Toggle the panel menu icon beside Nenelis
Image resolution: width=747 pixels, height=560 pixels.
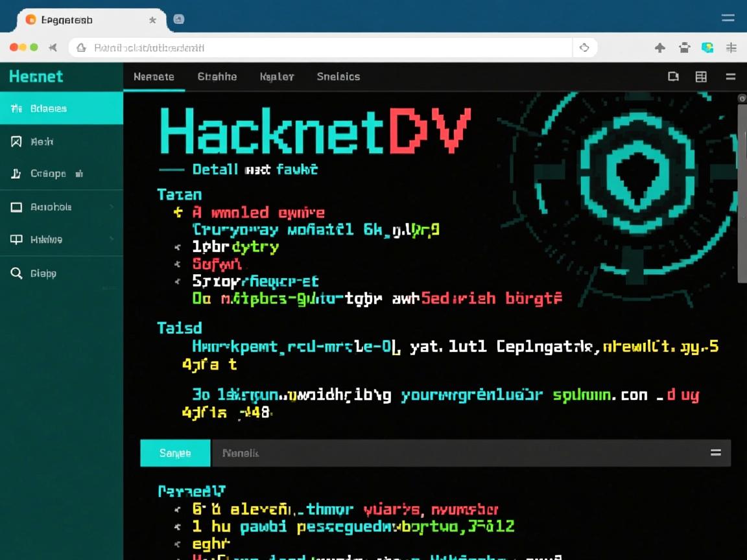pyautogui.click(x=716, y=452)
